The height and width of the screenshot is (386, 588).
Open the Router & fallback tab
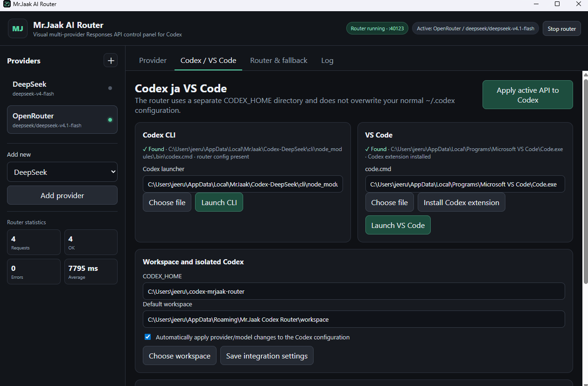point(279,61)
